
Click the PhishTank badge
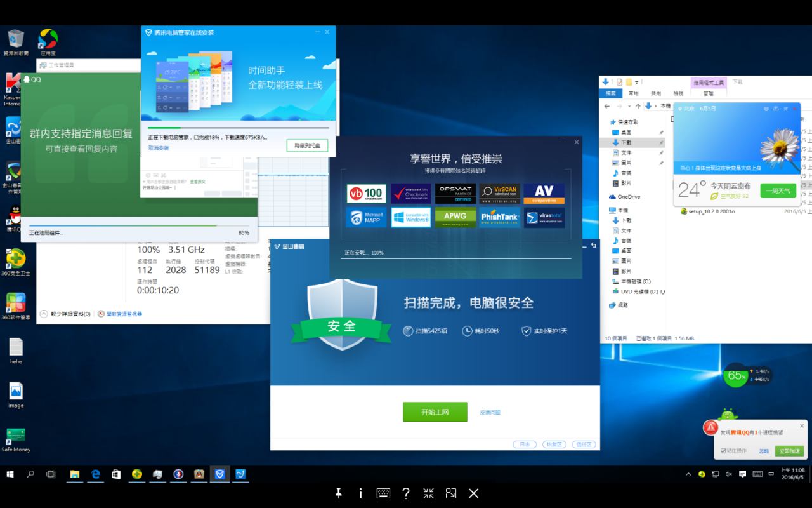coord(500,217)
